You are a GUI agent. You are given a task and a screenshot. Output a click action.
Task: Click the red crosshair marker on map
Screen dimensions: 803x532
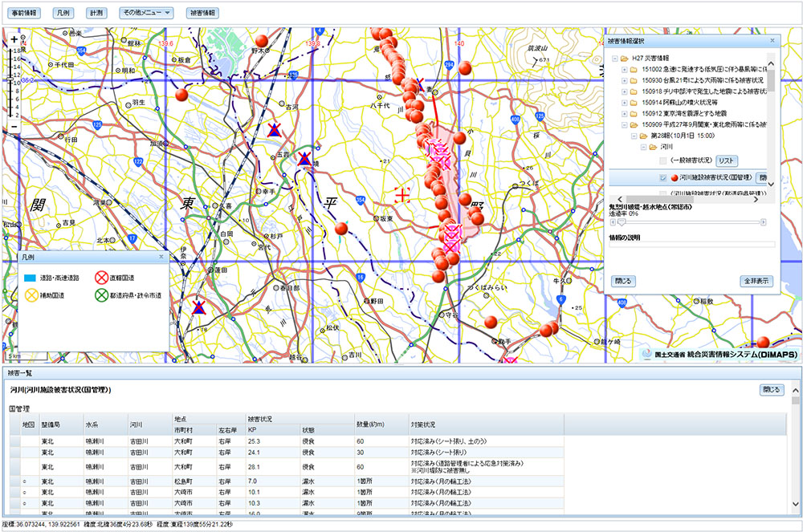[x=403, y=193]
